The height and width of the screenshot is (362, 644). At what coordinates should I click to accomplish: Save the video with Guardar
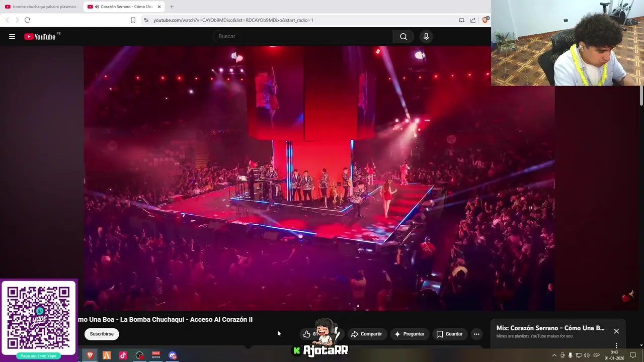tap(449, 334)
